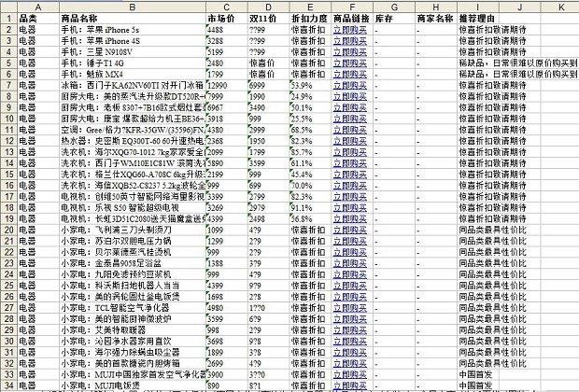Select cell 小家电:飞利浦三刀头剃须刀
The image size is (579, 392).
[x=133, y=230]
